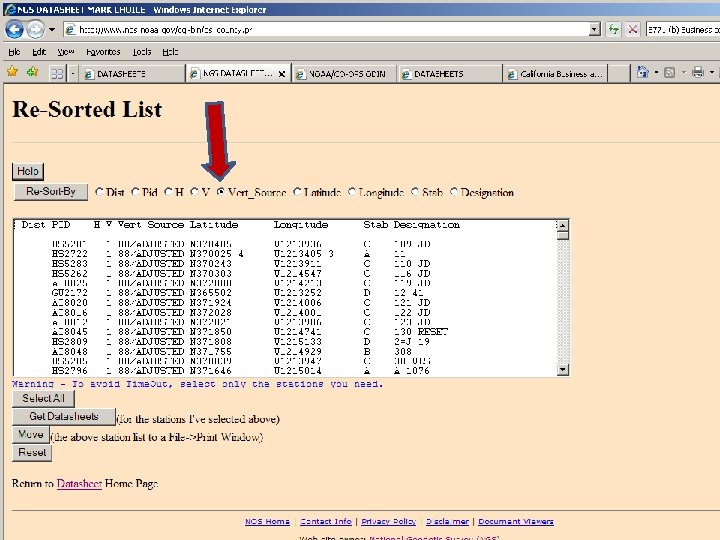Select the Designation radio button

[454, 192]
